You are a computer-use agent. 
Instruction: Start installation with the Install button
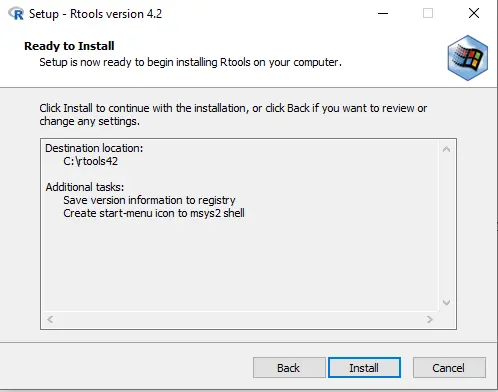tap(364, 368)
